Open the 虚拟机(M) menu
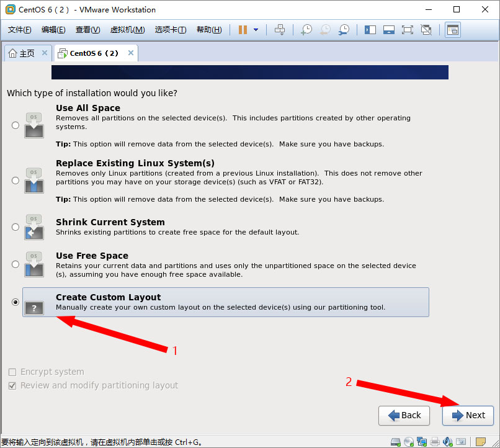This screenshot has height=448, width=500. point(127,30)
